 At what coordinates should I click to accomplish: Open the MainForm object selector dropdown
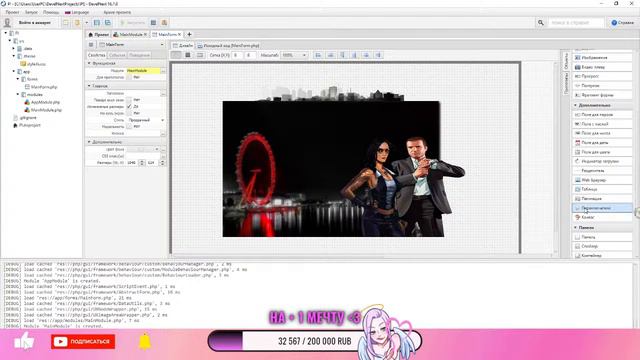[131, 44]
